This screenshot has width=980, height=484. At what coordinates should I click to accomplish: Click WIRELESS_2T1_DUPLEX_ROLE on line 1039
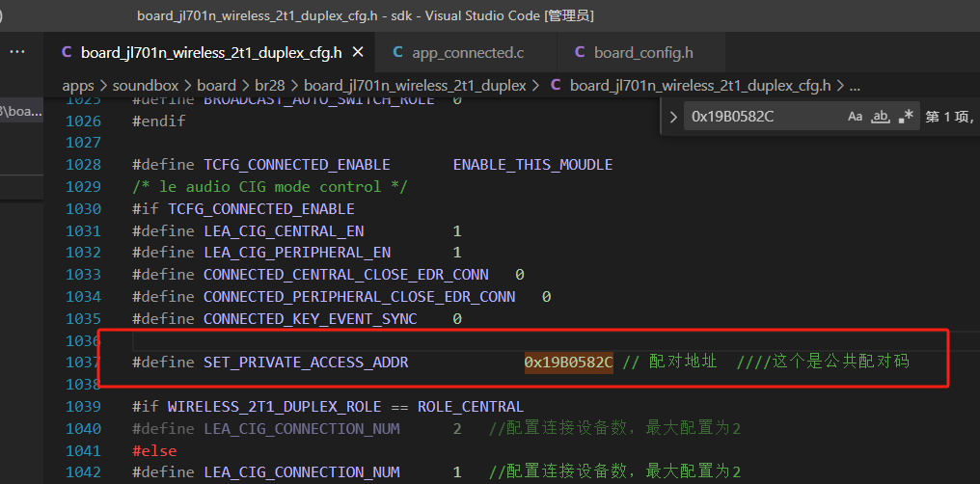point(274,407)
